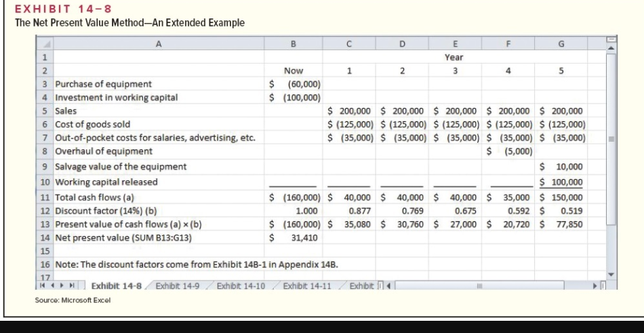Select column G header
This screenshot has height=333, width=644.
561,43
